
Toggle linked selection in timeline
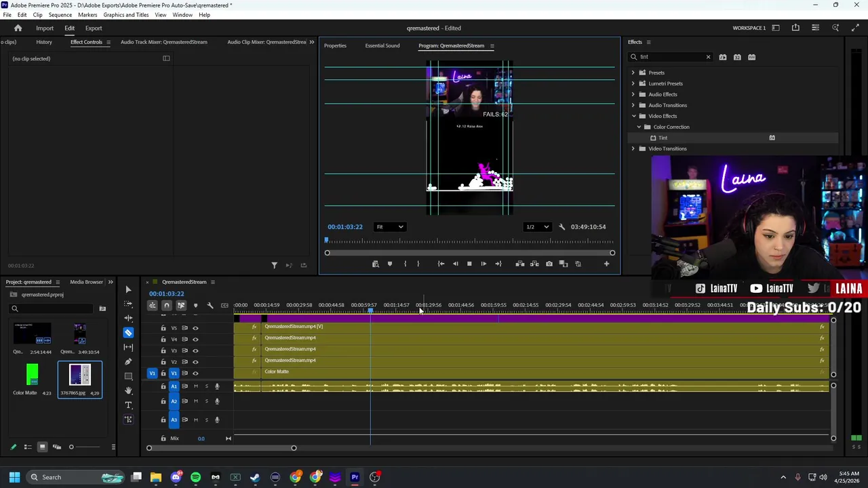pos(181,306)
